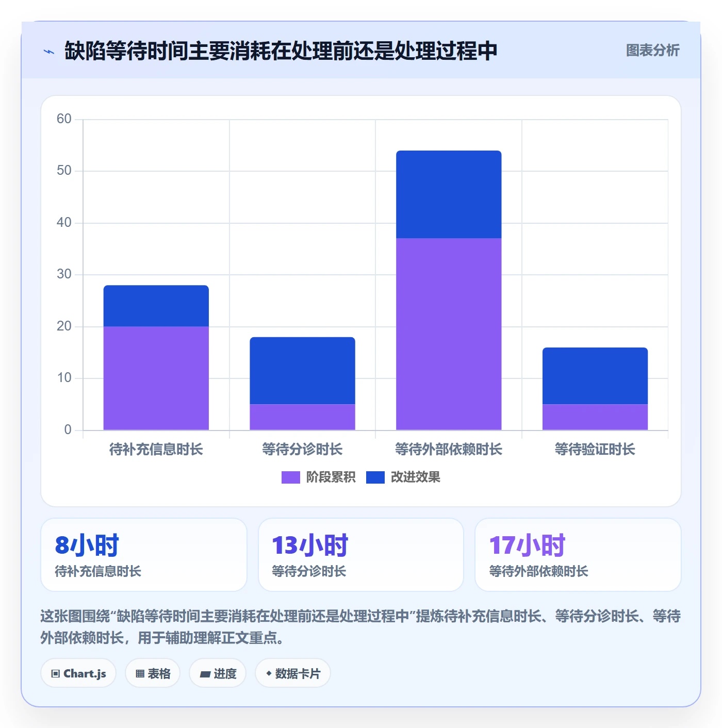Click the 阶段累积 legend label

331,477
